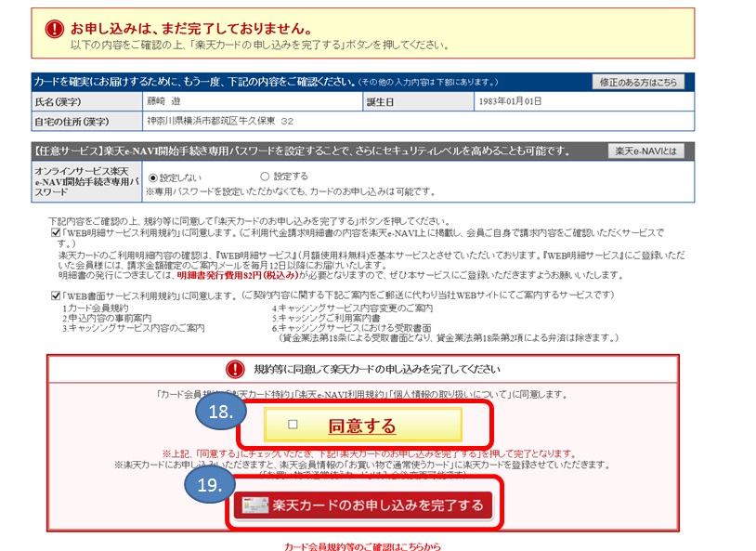Choose the 設定する radio option

(265, 177)
